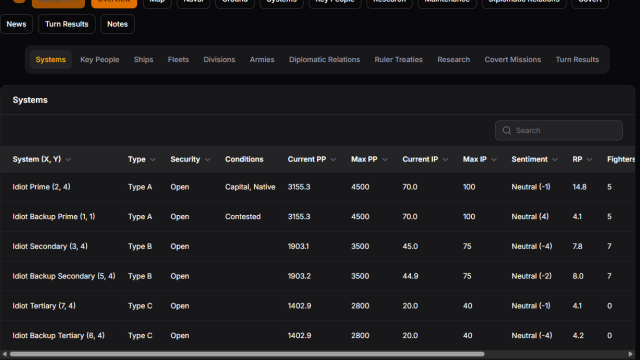This screenshot has height=360, width=640.
Task: Open the Armies sub-tab
Action: pos(262,60)
